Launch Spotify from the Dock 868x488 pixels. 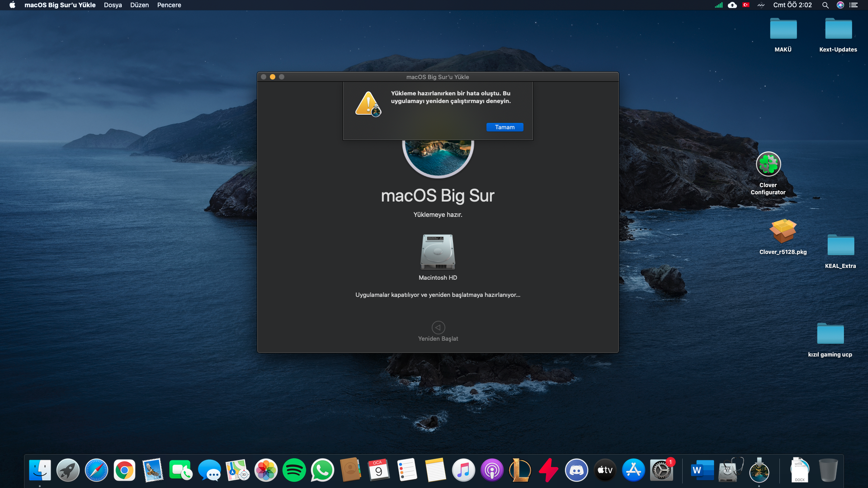pyautogui.click(x=294, y=470)
